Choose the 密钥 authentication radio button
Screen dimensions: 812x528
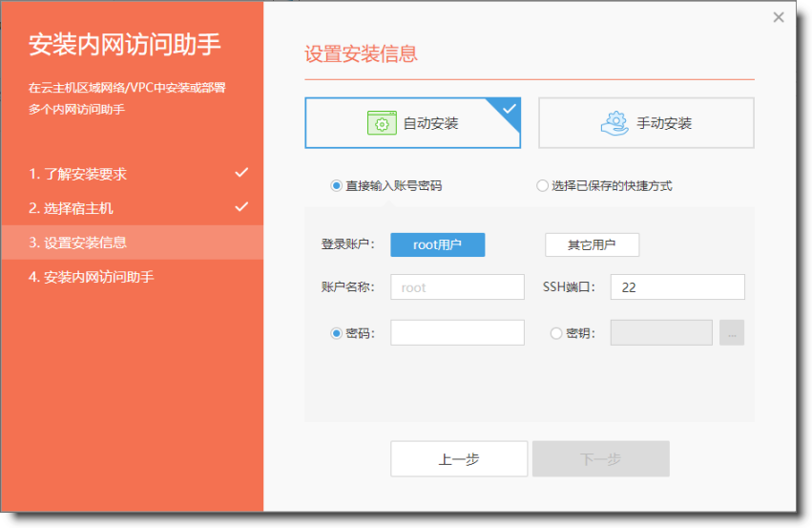click(556, 333)
